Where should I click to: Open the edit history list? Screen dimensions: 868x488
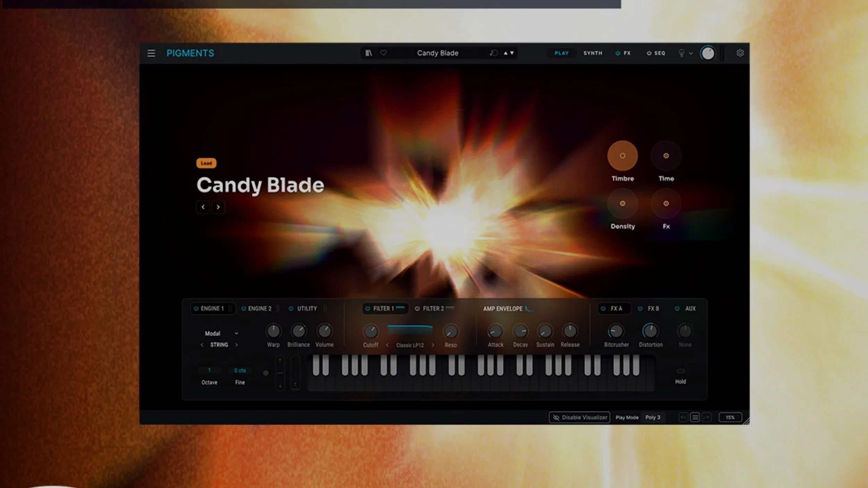[695, 417]
